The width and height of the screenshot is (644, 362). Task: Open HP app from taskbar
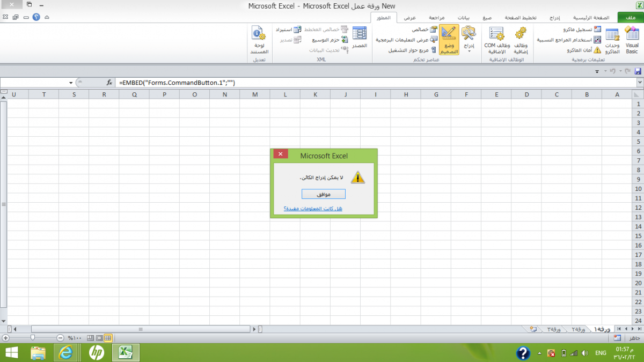click(x=97, y=353)
